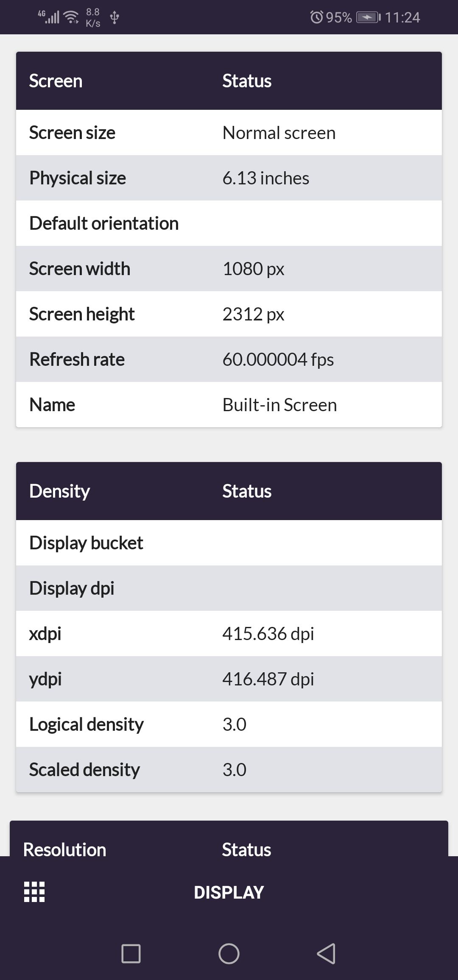Tap the DISPLAY title label

[229, 892]
